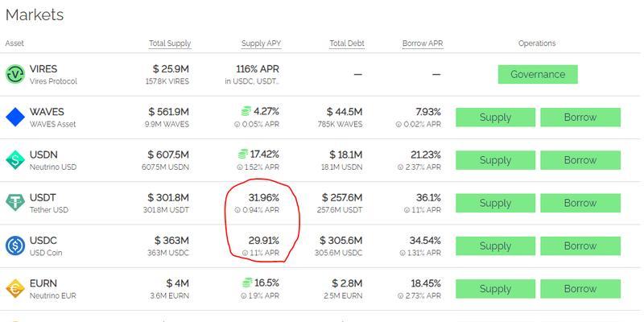Click the $ 561.9M WAVES total supply

169,112
